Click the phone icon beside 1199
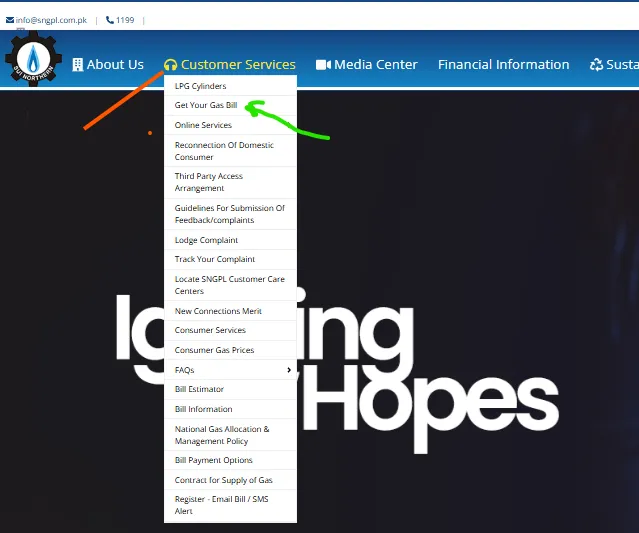Viewport: 639px width, 533px height. [110, 19]
